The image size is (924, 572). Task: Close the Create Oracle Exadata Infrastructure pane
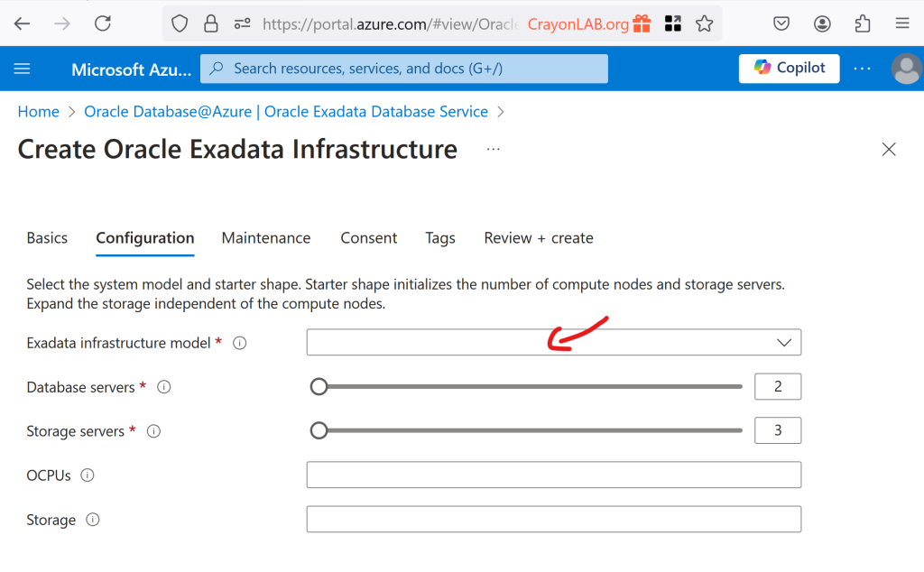(889, 150)
